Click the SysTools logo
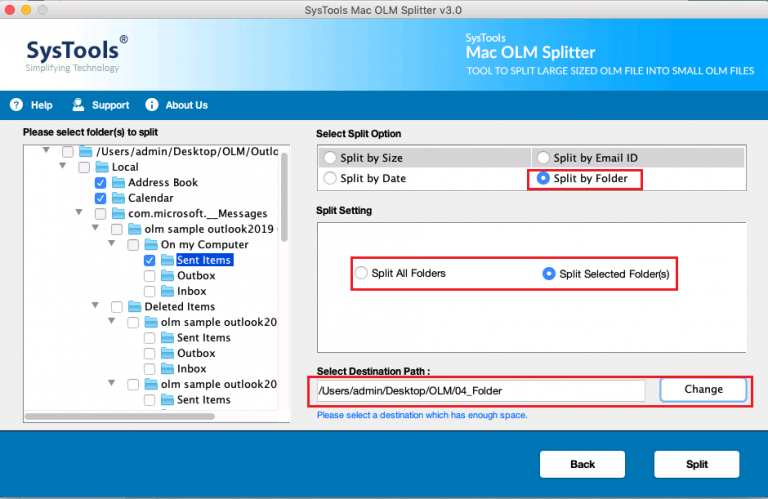The height and width of the screenshot is (499, 768). [x=76, y=54]
